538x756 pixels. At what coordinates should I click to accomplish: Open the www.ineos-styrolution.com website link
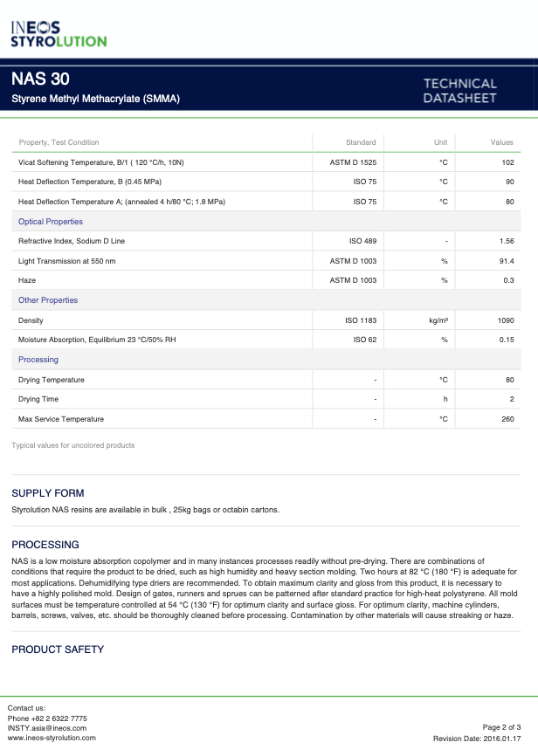52,738
